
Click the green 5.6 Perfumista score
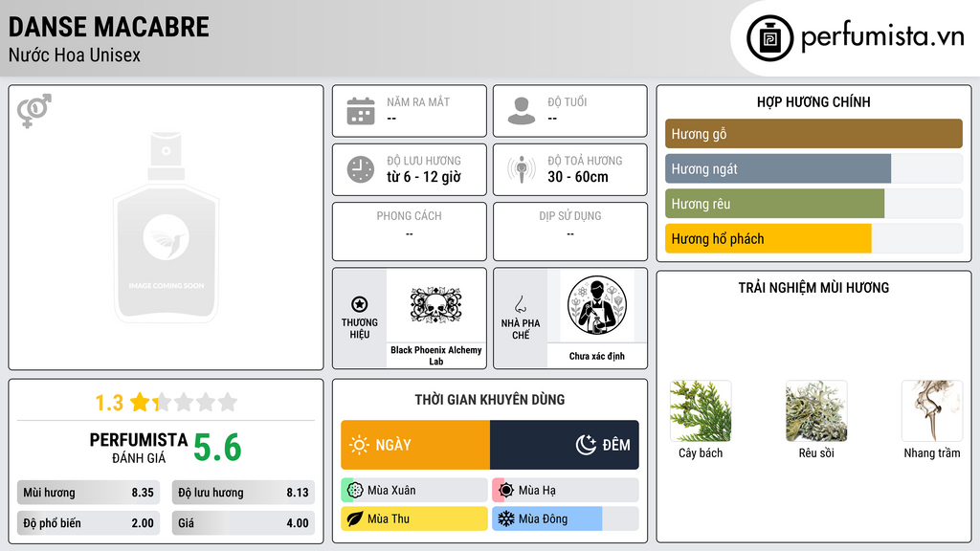point(217,448)
